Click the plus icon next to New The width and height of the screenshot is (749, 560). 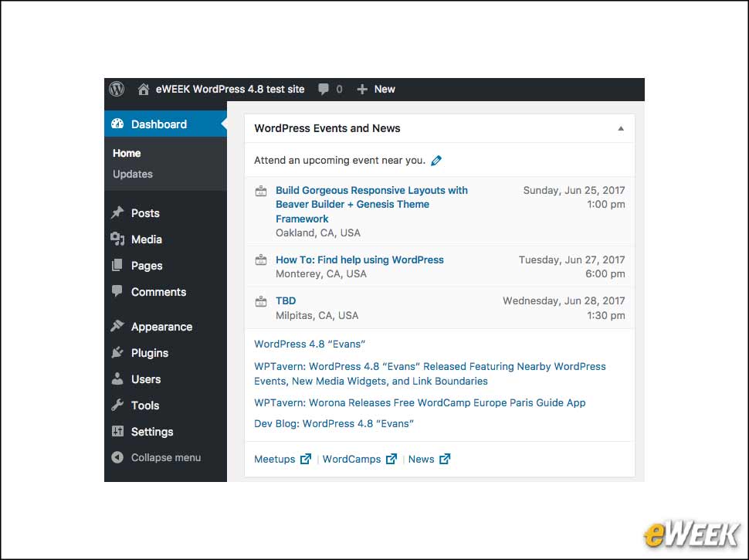[362, 90]
